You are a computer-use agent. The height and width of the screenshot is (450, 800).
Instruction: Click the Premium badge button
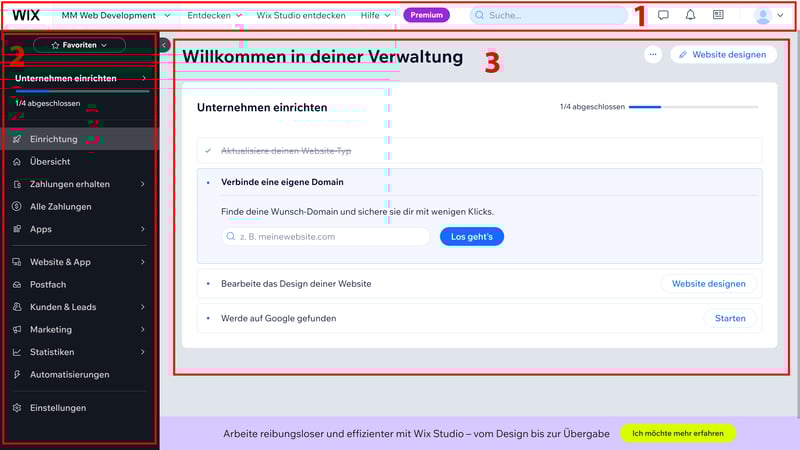(x=427, y=15)
